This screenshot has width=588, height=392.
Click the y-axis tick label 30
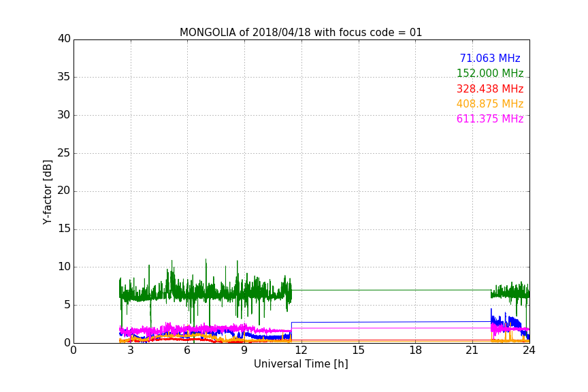tap(64, 115)
